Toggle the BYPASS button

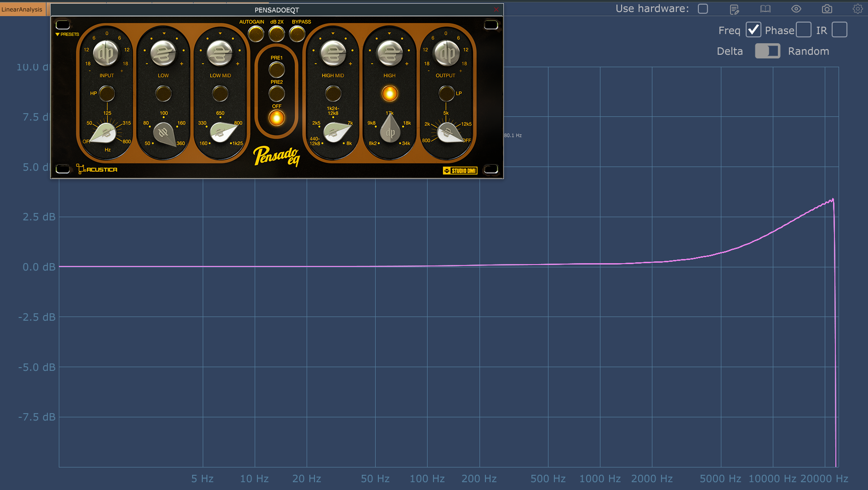(x=297, y=34)
